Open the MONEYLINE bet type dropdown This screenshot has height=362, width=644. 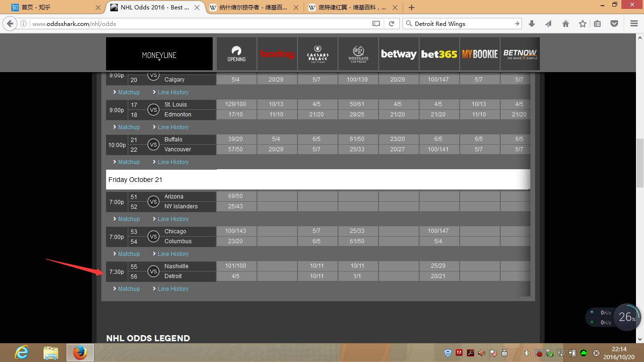tap(159, 55)
